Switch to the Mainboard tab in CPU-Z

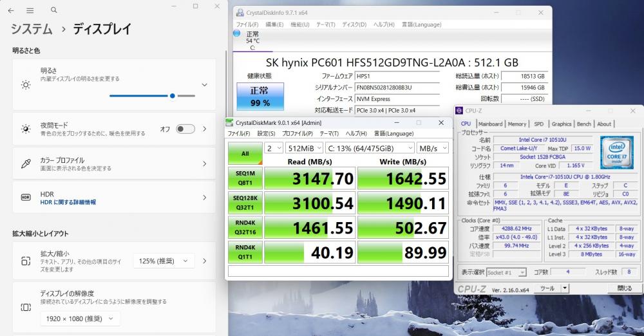pos(490,124)
